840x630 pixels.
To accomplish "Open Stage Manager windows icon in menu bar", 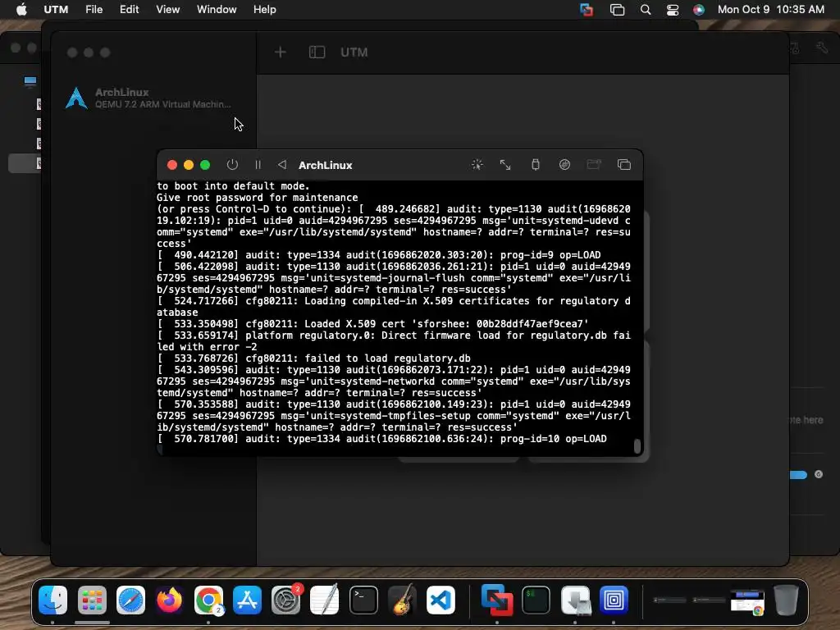I will [x=617, y=10].
